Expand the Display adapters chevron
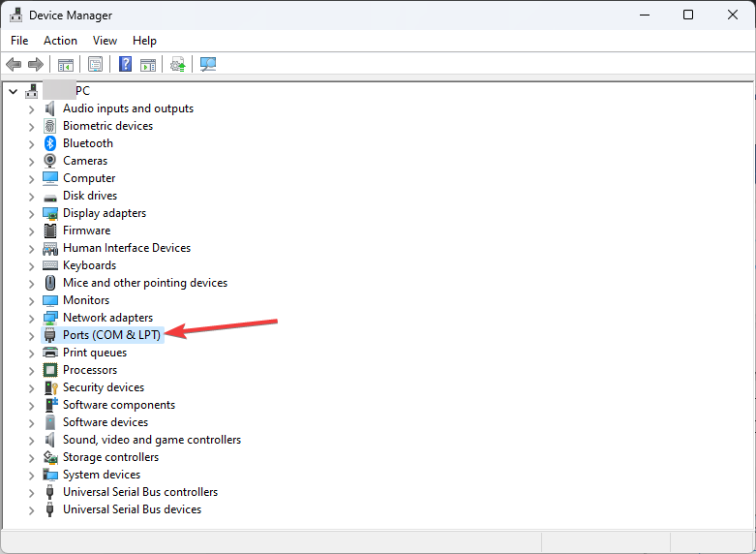Screen dimensions: 756x554 point(31,214)
